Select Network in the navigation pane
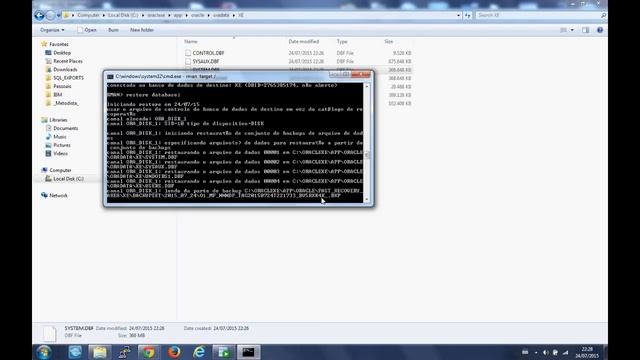Viewport: 640px width, 360px height. 58,196
